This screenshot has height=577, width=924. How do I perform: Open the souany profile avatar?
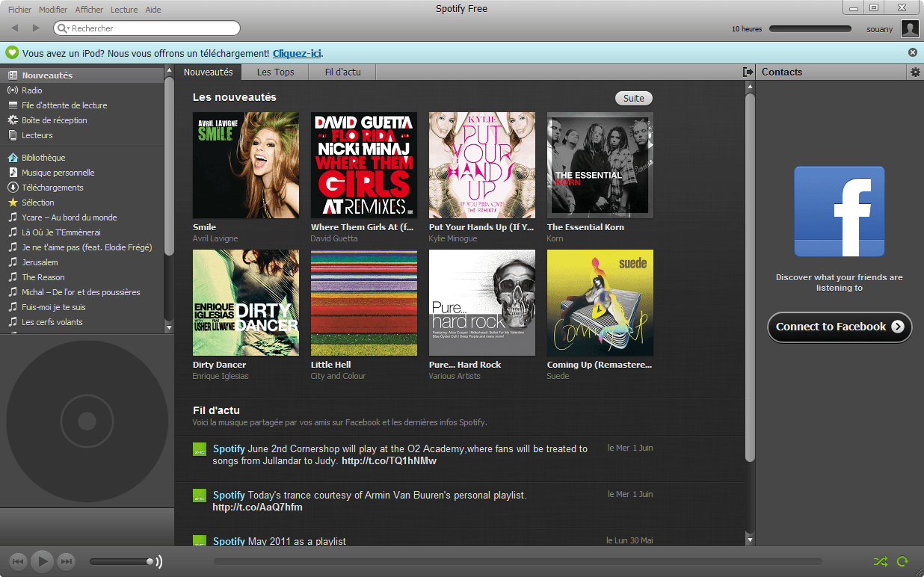(910, 28)
